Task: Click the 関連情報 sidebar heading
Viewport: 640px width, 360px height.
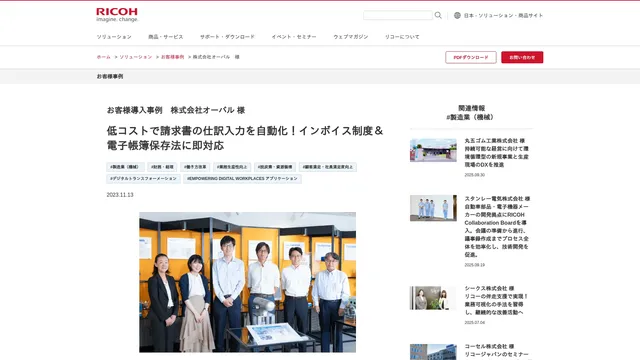Action: tap(471, 108)
